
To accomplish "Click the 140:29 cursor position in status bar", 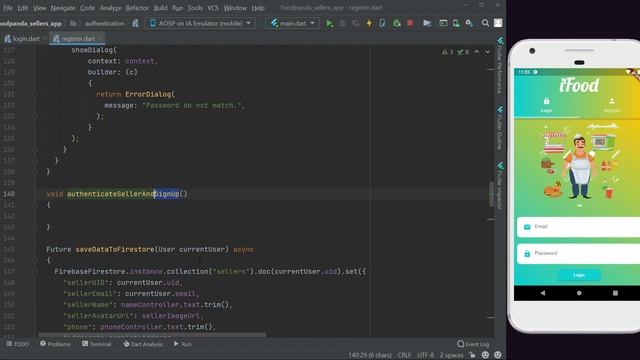I will click(x=369, y=355).
